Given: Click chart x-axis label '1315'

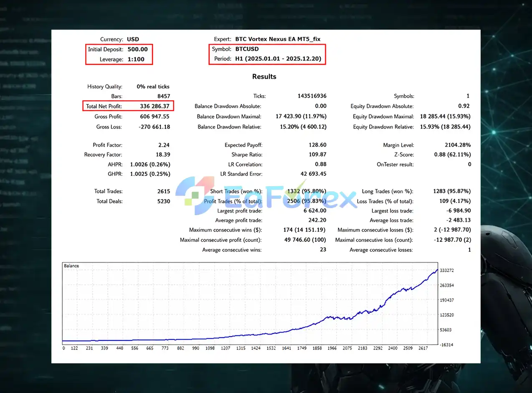Looking at the screenshot, I should click(241, 347).
